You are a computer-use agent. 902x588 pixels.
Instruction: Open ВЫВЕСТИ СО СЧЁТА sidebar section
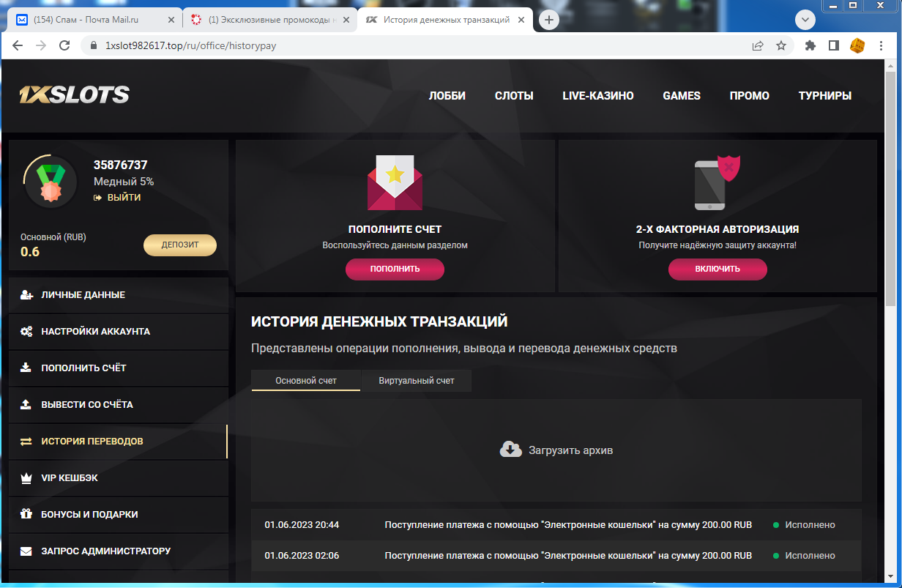[x=118, y=405]
